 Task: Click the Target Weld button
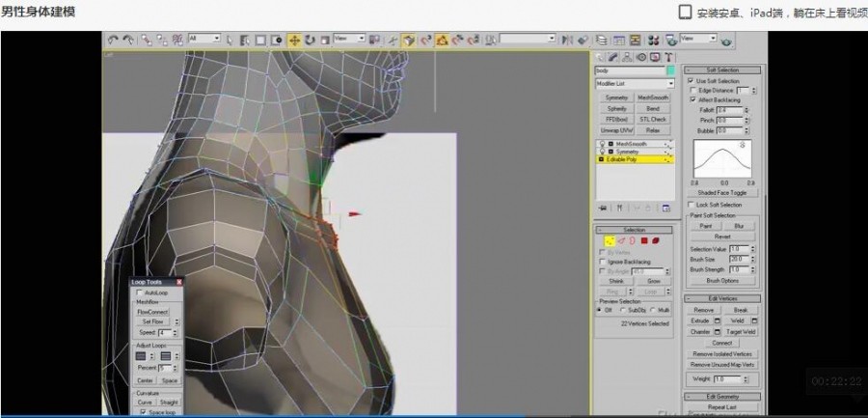pos(742,331)
